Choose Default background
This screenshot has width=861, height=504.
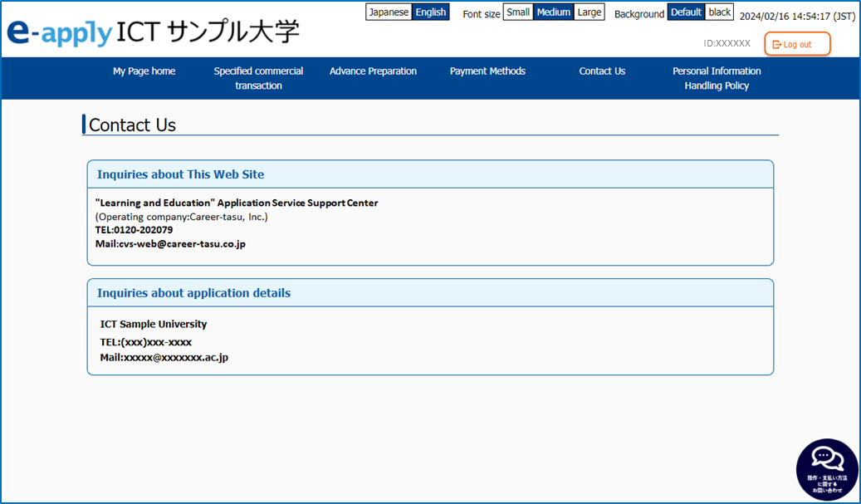click(x=686, y=12)
